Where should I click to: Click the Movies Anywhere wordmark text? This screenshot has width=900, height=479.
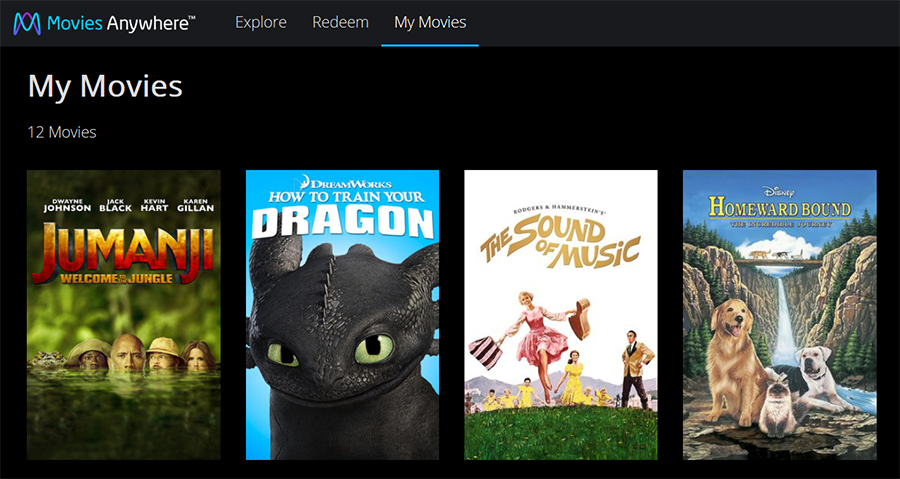(x=121, y=23)
